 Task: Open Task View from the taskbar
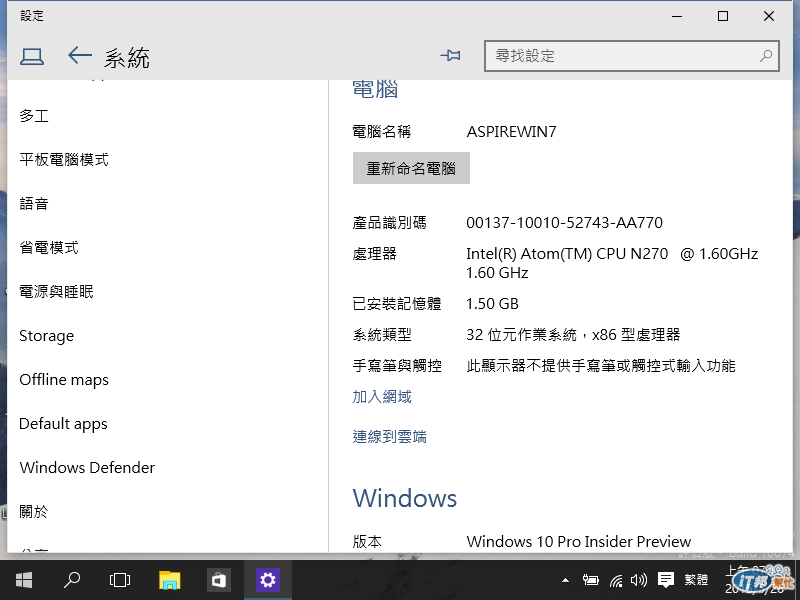(x=120, y=580)
